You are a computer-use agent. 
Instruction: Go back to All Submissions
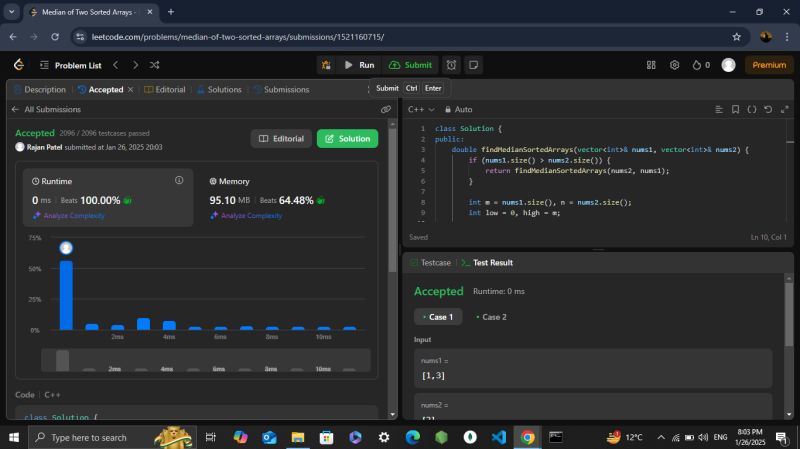[46, 109]
